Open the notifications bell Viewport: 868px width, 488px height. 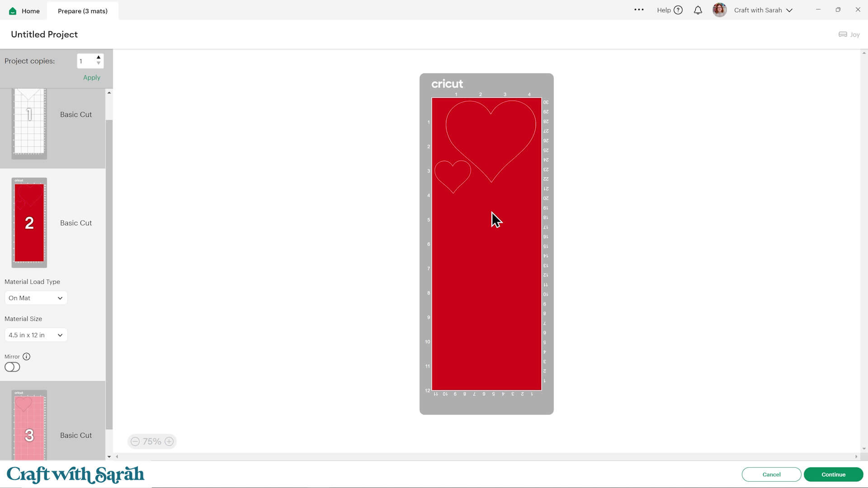coord(698,10)
